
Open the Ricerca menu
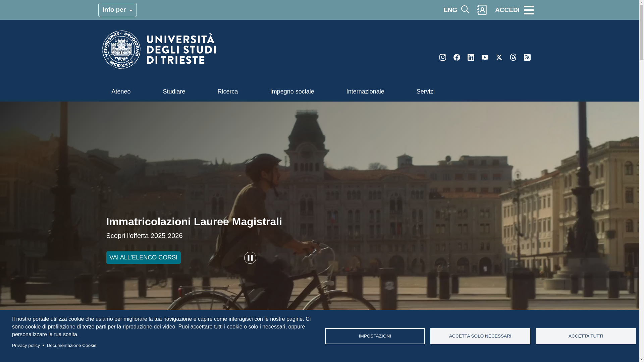228,92
